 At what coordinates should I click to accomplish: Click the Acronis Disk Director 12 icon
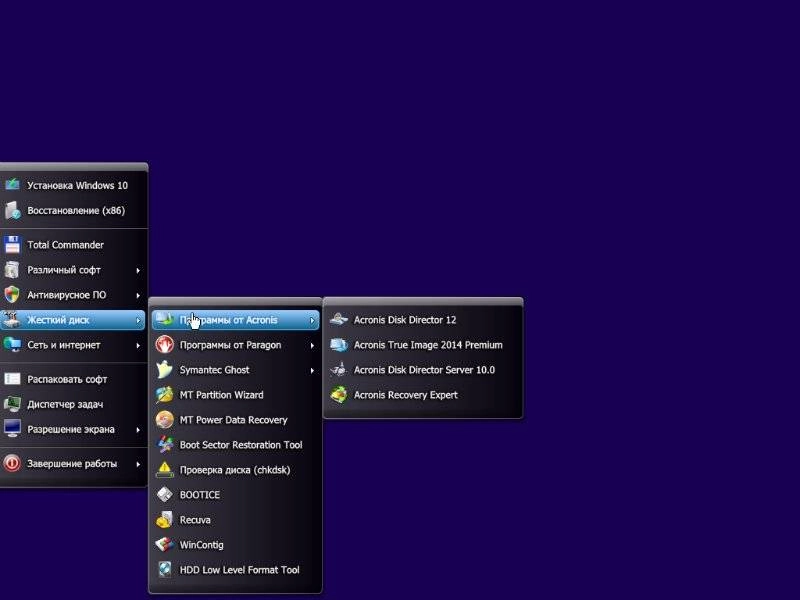(x=339, y=319)
